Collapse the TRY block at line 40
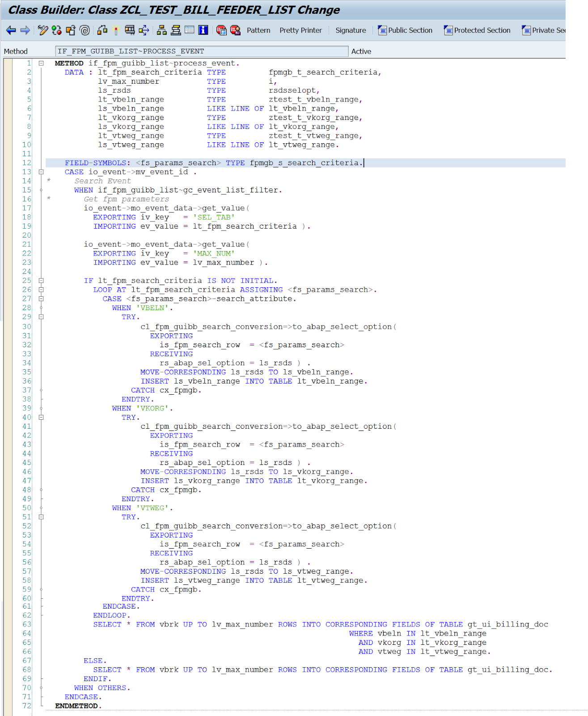 (x=41, y=418)
